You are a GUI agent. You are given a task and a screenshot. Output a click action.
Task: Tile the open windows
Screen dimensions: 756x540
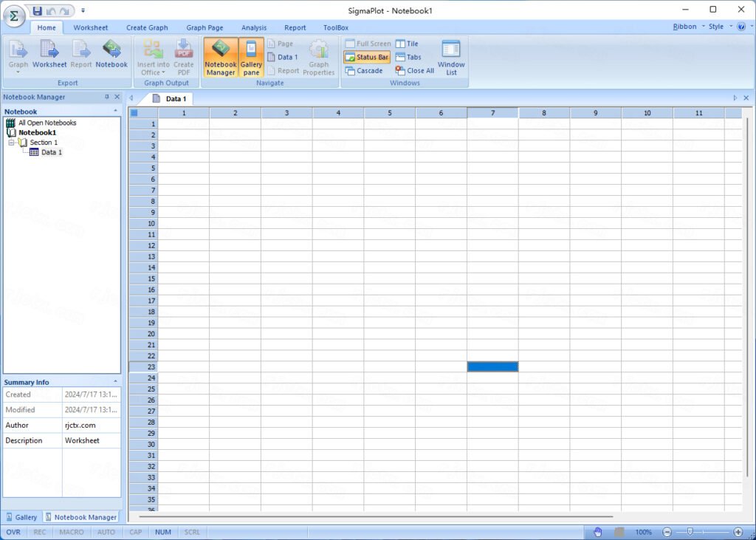(x=407, y=44)
